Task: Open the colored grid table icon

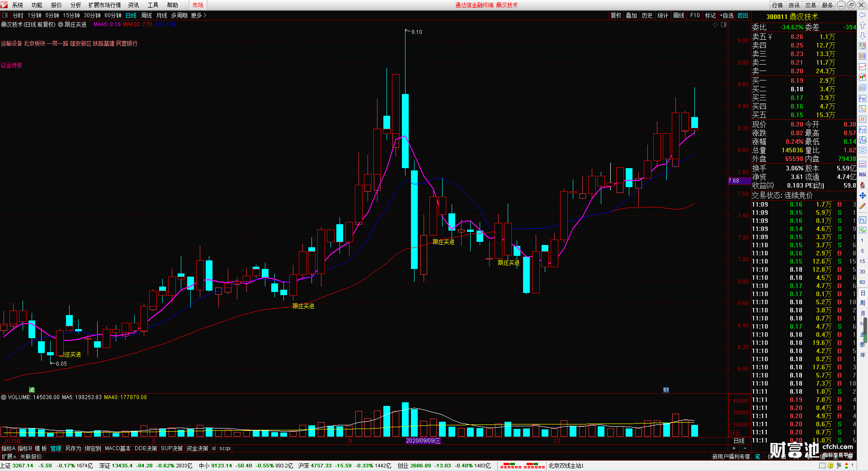Action: pos(862,56)
